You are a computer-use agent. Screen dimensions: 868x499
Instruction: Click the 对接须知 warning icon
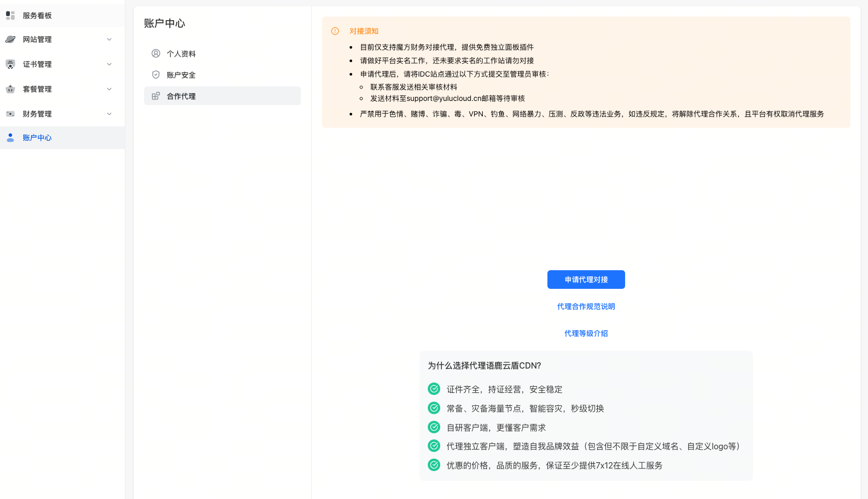335,31
